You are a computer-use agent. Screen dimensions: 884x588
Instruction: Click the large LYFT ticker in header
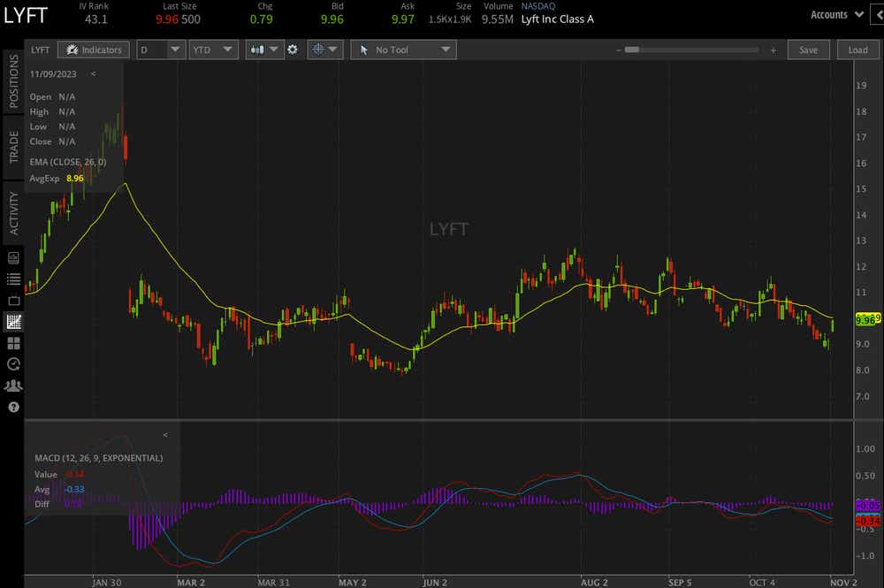pyautogui.click(x=26, y=16)
